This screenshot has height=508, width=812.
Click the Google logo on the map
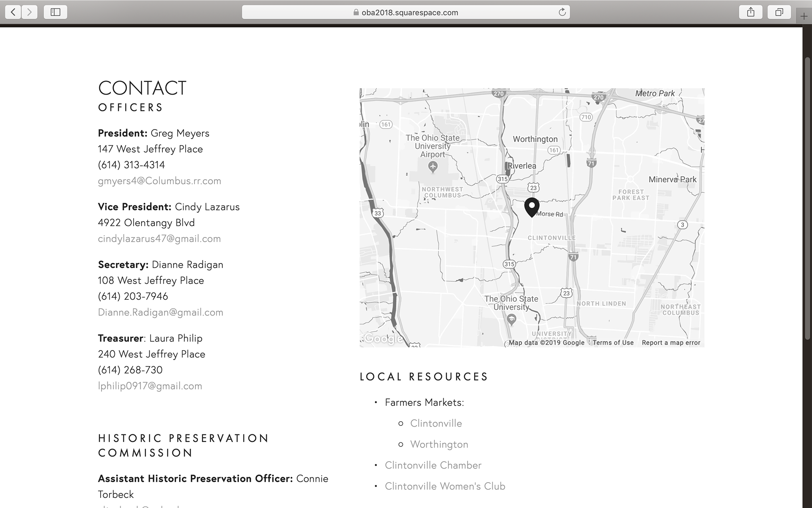384,339
